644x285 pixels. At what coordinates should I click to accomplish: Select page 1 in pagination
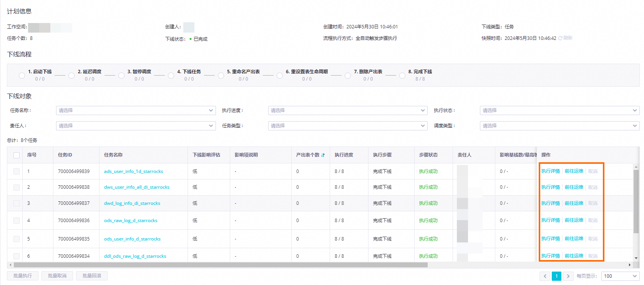click(x=556, y=276)
